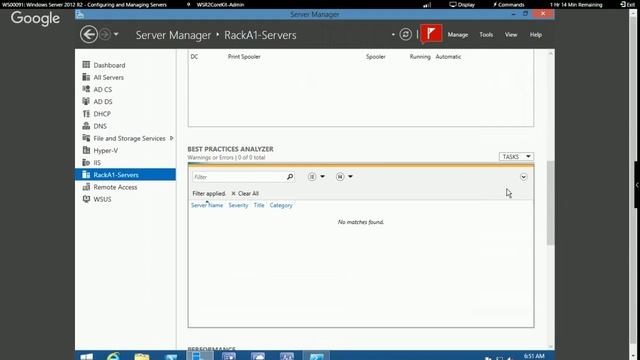Open the red notifications flag
The height and width of the screenshot is (360, 640).
pyautogui.click(x=431, y=34)
